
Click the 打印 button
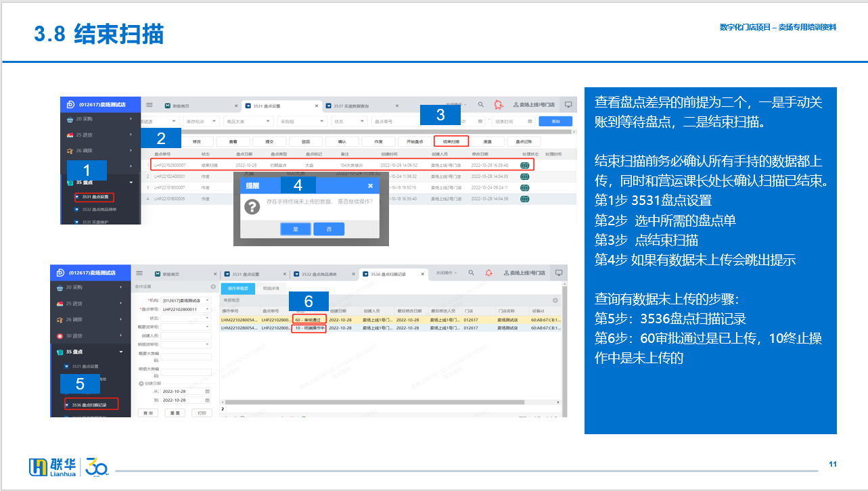pyautogui.click(x=201, y=413)
